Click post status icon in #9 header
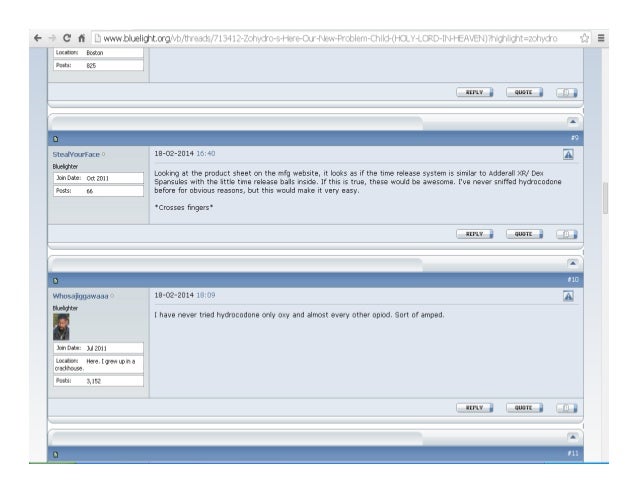The width and height of the screenshot is (638, 493). click(56, 139)
